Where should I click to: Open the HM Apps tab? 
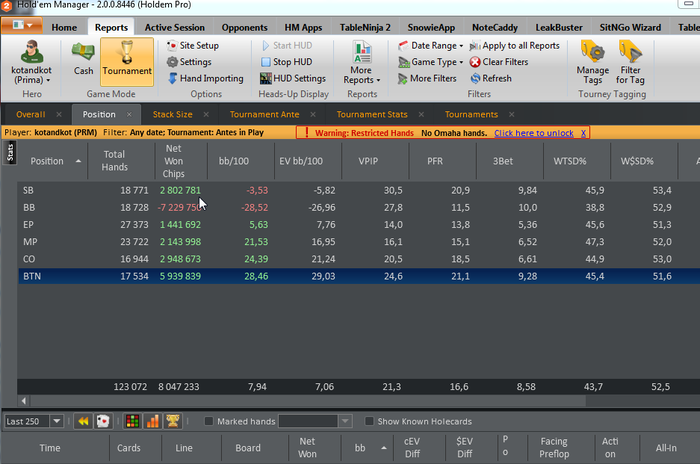tap(303, 28)
